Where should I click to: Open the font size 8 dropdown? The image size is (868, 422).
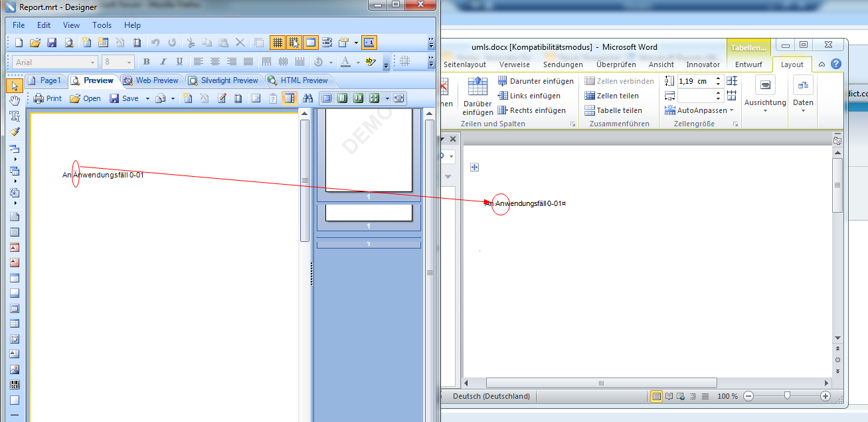coord(130,62)
